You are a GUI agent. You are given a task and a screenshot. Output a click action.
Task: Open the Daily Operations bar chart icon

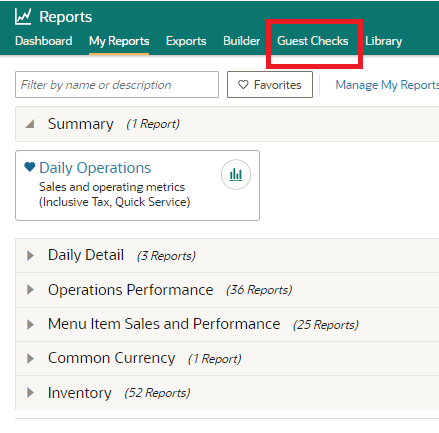(x=236, y=174)
